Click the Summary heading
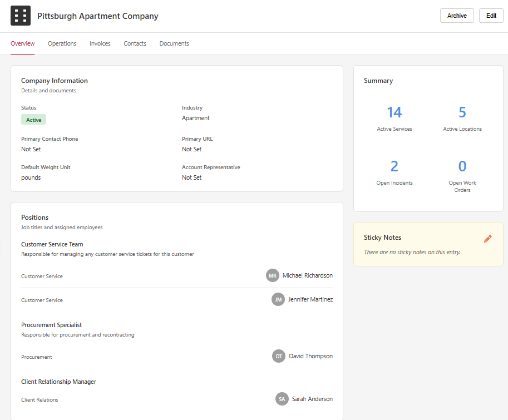Screen dimensions: 508x420 (378, 81)
